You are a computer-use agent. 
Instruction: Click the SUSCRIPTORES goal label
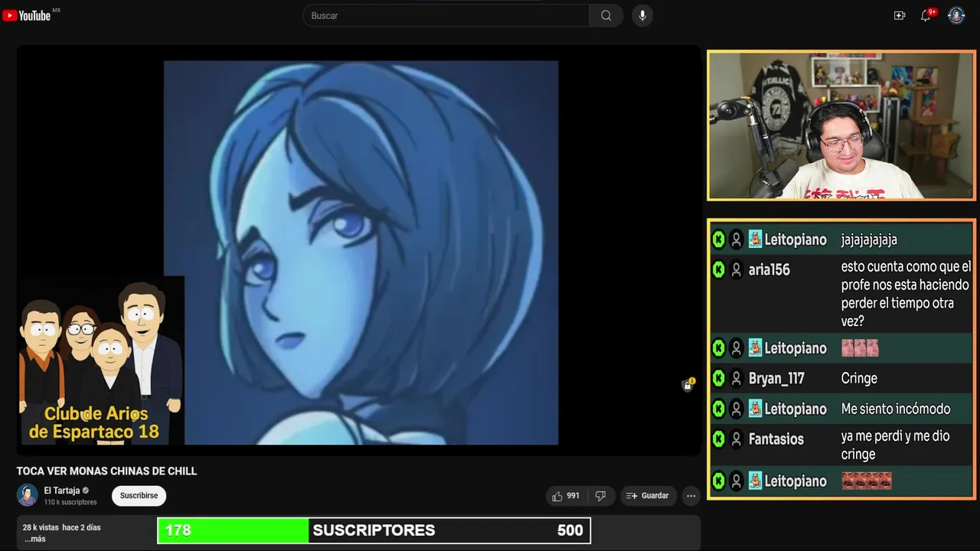(x=374, y=530)
